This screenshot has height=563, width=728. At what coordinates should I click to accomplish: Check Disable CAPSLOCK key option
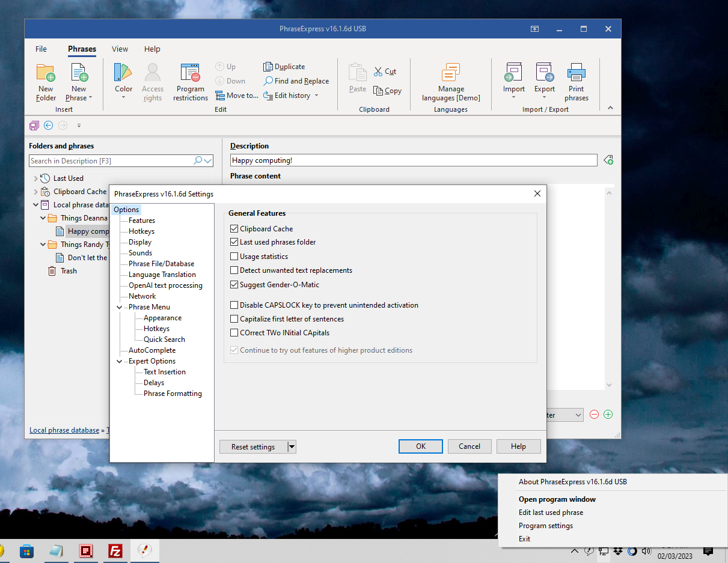(234, 305)
